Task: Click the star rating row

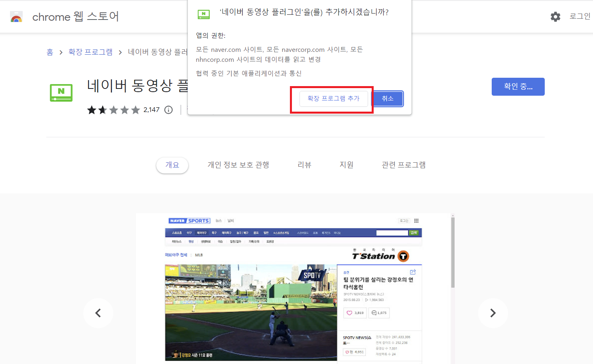Action: pyautogui.click(x=114, y=110)
